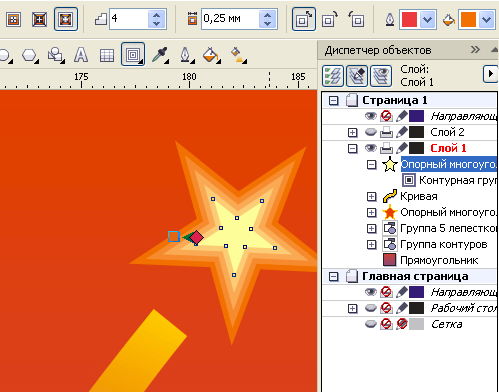The image size is (499, 392).
Task: Choose Linear contour colors button
Action: 304,19
